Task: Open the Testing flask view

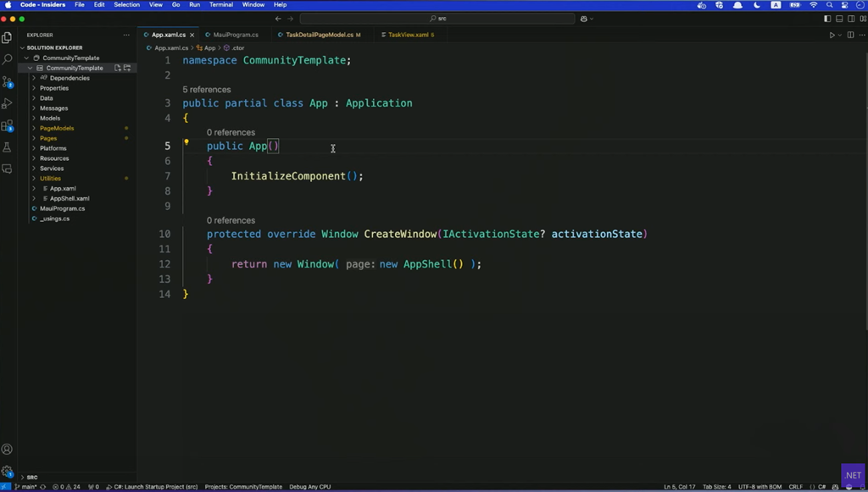Action: coord(8,147)
